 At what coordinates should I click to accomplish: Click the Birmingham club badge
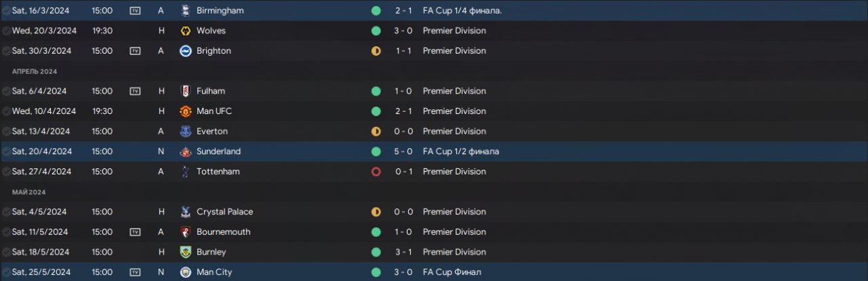tap(185, 11)
